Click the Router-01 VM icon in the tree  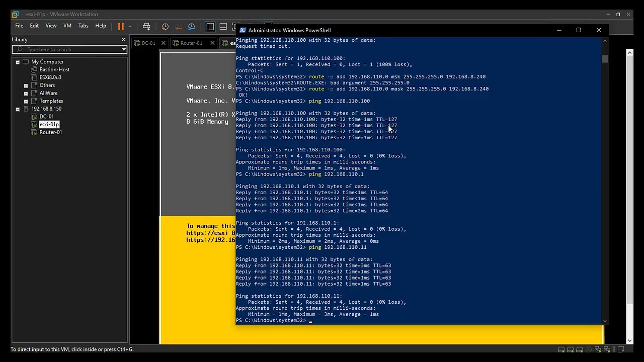[34, 132]
